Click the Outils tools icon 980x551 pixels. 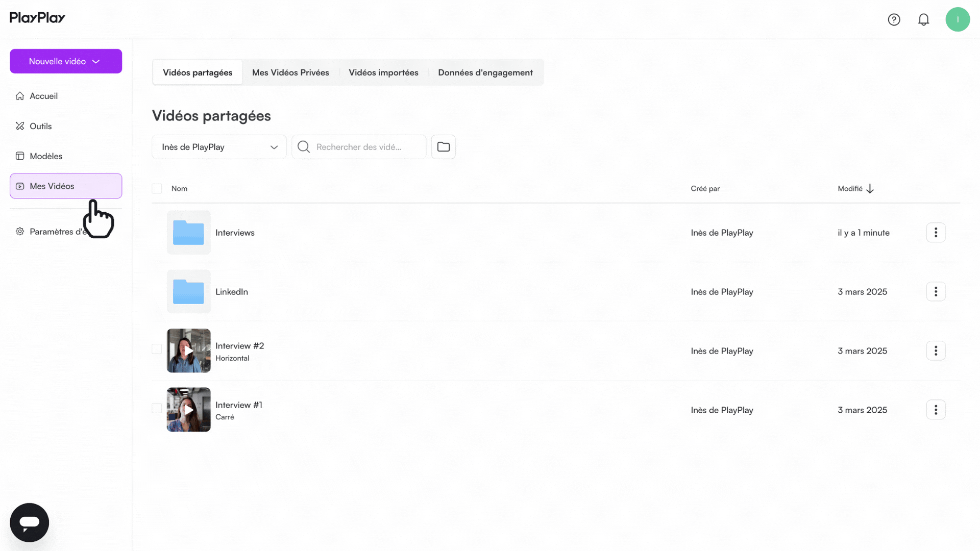coord(20,126)
